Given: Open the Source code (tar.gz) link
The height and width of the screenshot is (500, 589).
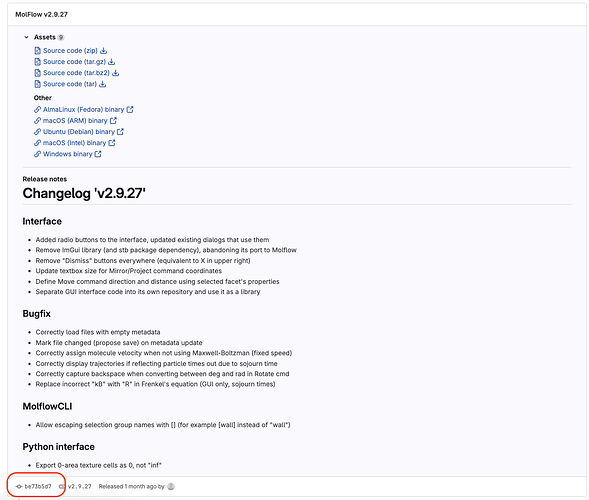Looking at the screenshot, I should [74, 62].
